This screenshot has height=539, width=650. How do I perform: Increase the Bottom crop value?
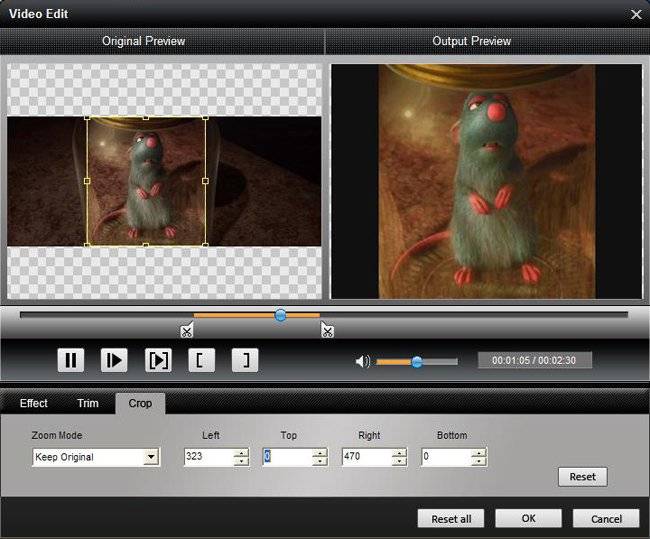click(x=479, y=453)
